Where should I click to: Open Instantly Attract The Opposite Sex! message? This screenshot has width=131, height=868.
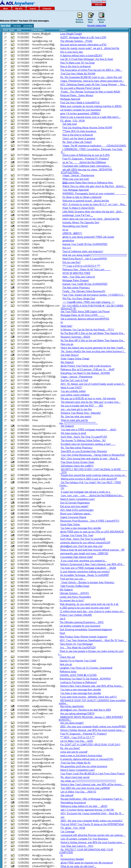coord(80,222)
